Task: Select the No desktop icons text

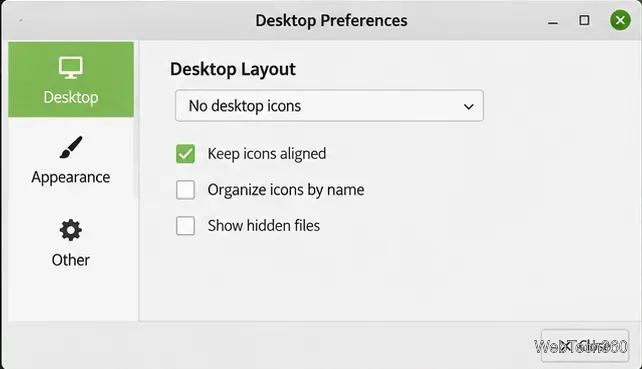Action: click(x=244, y=106)
